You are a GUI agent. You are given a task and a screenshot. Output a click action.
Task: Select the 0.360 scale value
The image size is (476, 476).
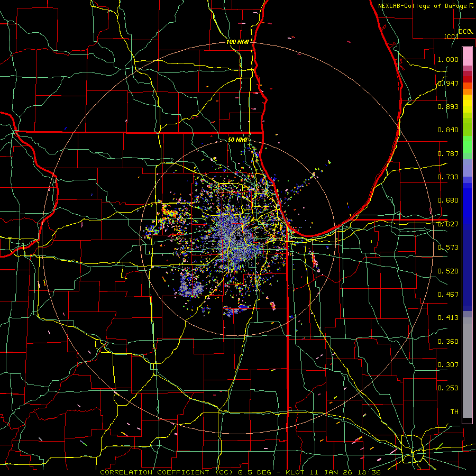tap(448, 342)
